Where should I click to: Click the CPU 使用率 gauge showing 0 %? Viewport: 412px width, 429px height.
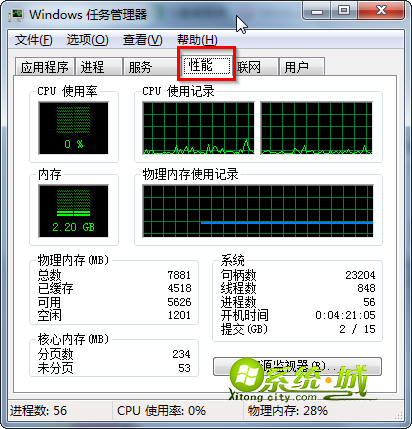pyautogui.click(x=73, y=128)
